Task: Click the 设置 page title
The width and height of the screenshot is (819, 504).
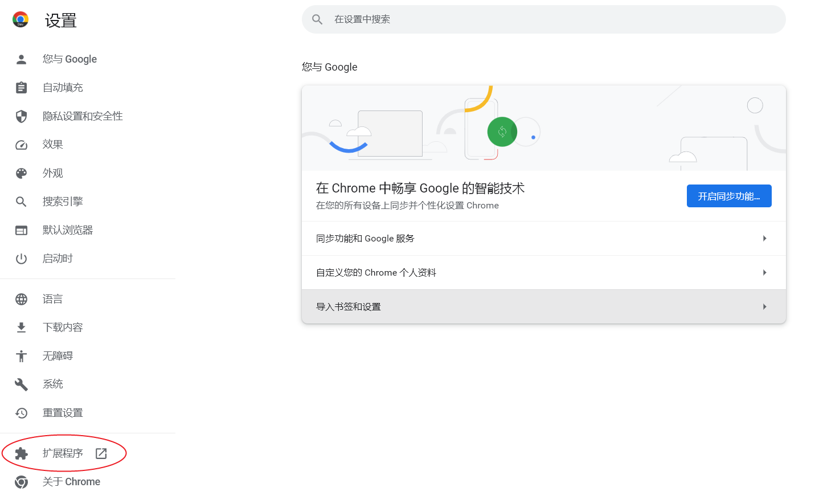Action: pos(61,21)
